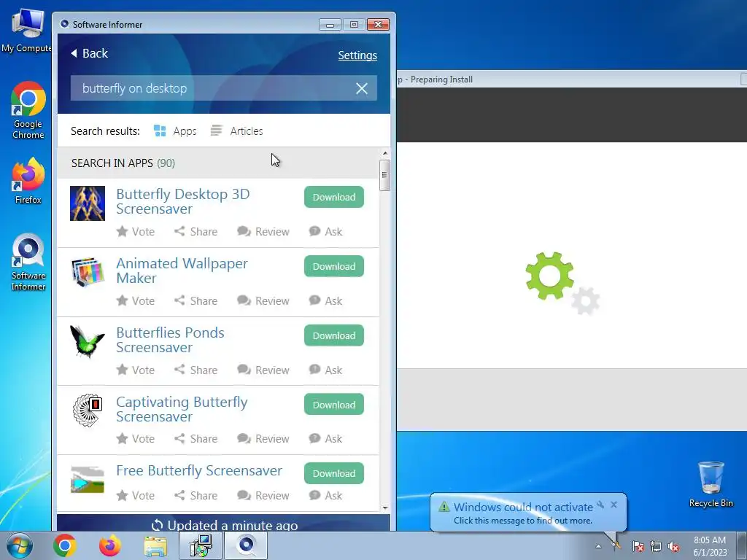Review Captivating Butterfly Screensaver
Image resolution: width=747 pixels, height=560 pixels.
[x=263, y=438]
